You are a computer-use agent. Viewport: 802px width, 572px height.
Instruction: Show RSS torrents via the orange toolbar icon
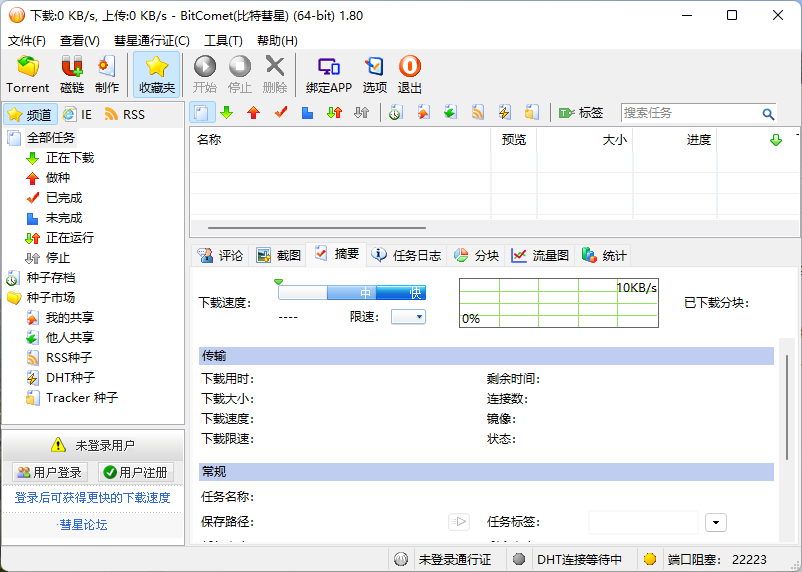[x=478, y=113]
